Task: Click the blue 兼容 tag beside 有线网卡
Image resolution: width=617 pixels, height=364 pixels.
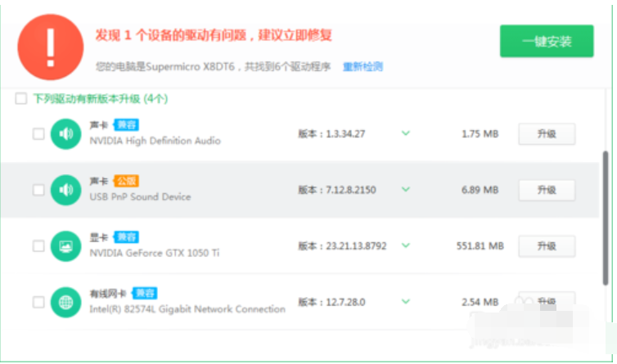Action: (145, 293)
